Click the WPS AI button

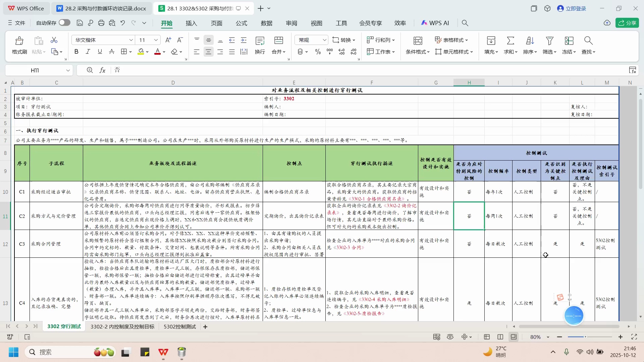(x=435, y=23)
